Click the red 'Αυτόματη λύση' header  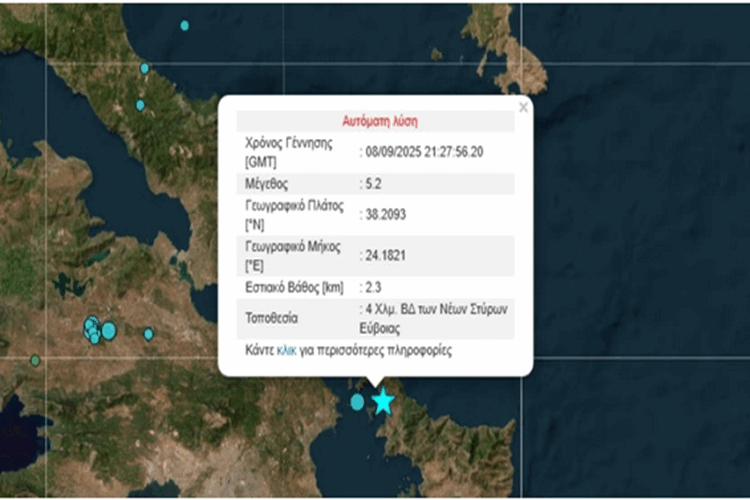375,121
